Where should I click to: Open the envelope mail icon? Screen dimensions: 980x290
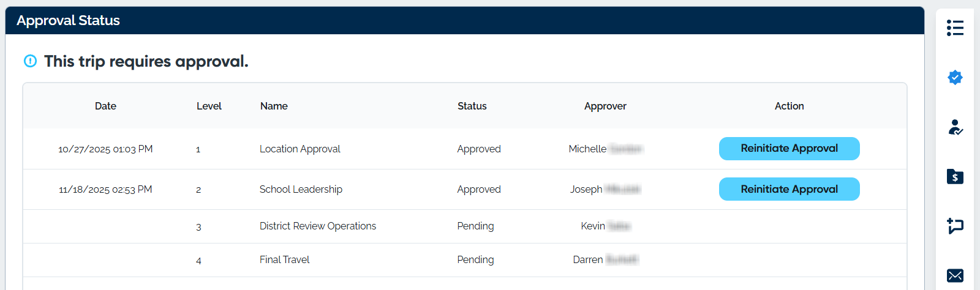click(x=955, y=275)
